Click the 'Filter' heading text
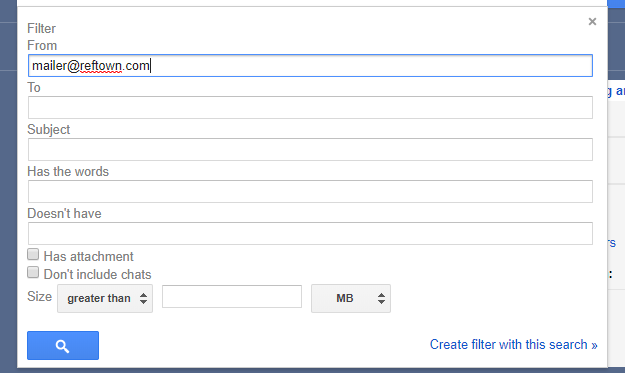625x373 pixels. [x=41, y=29]
